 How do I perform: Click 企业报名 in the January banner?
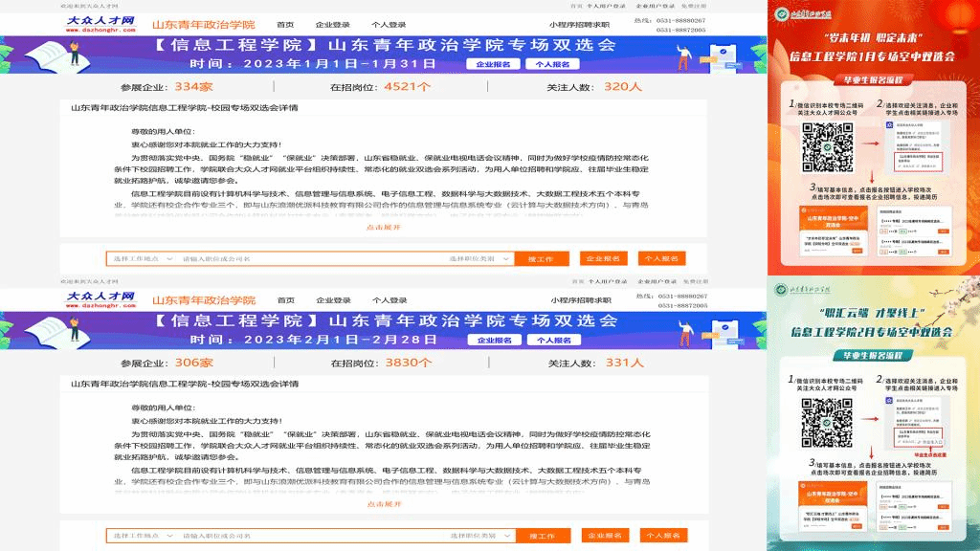(x=493, y=64)
